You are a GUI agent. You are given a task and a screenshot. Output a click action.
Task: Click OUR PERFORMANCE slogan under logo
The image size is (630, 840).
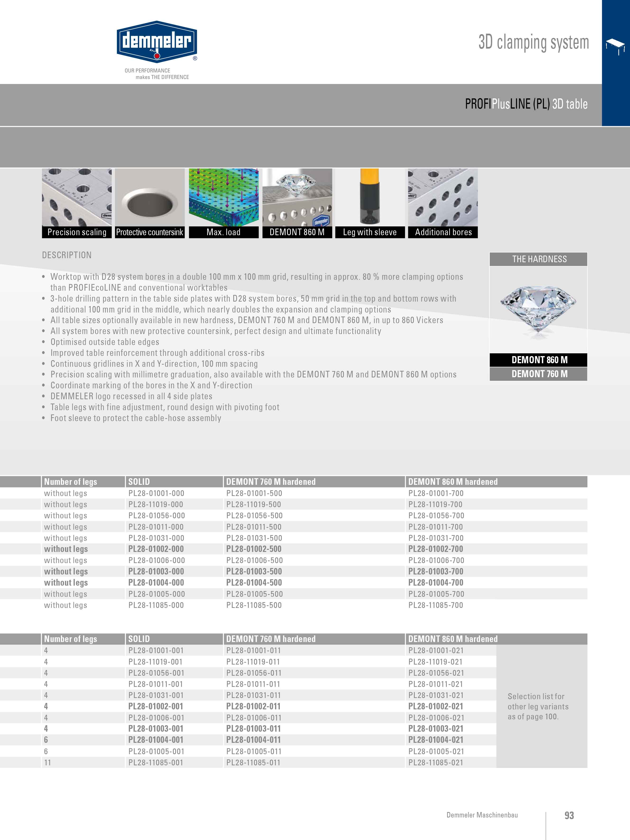click(x=157, y=74)
